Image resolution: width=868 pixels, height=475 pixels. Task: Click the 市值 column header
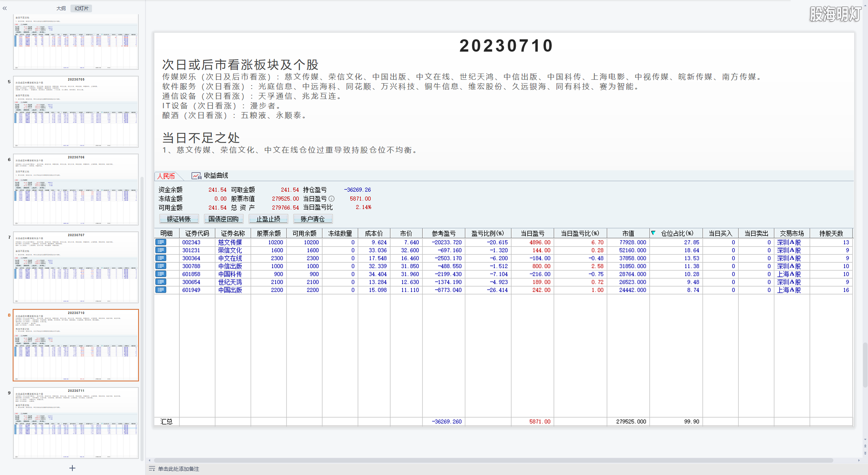point(629,233)
